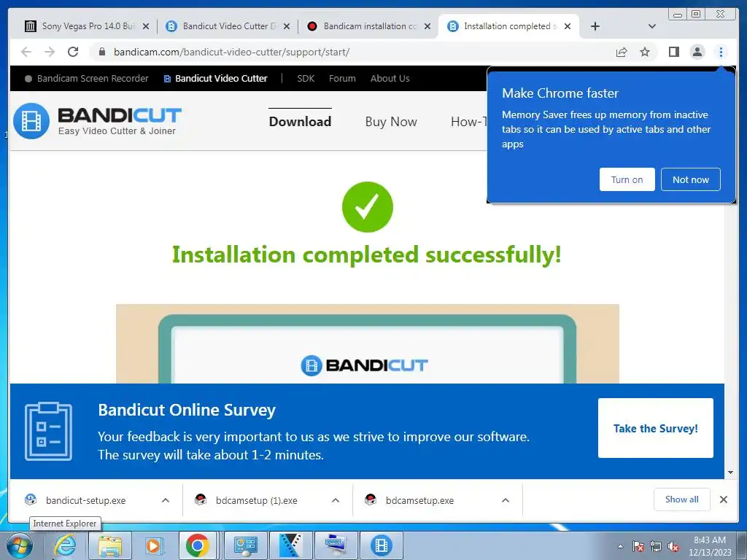This screenshot has width=747, height=560.
Task: Open Bandicut Video Cutter top link
Action: [215, 79]
